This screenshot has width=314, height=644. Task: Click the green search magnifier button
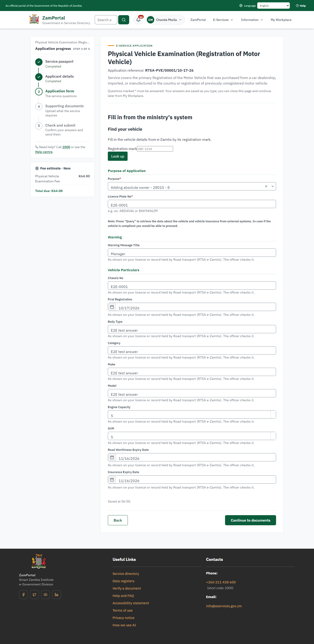(x=123, y=20)
